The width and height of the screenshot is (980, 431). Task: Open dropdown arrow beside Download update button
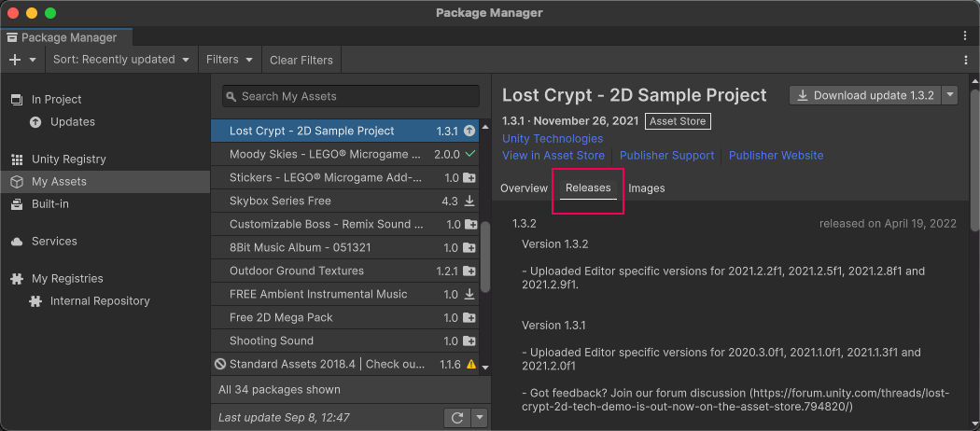coord(950,95)
